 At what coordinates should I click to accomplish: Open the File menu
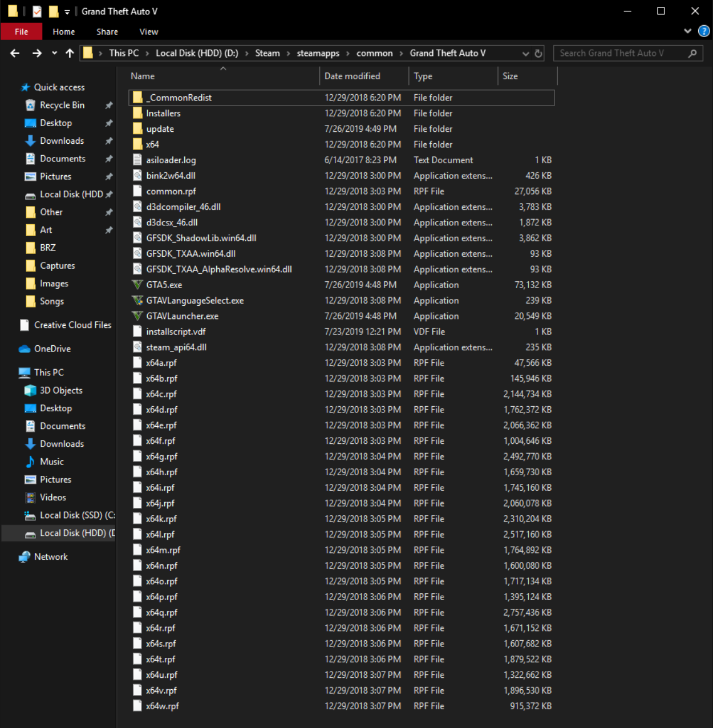[21, 31]
